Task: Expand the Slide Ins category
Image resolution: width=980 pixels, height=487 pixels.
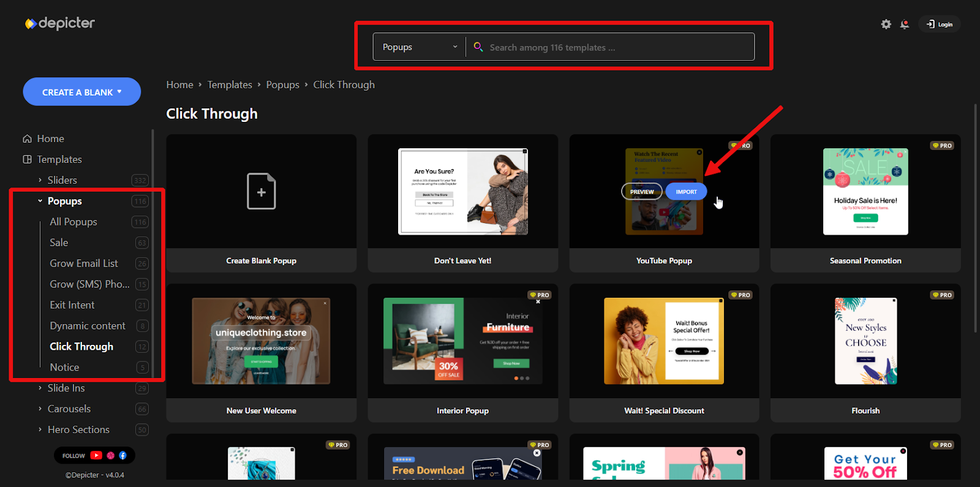Action: pos(66,388)
